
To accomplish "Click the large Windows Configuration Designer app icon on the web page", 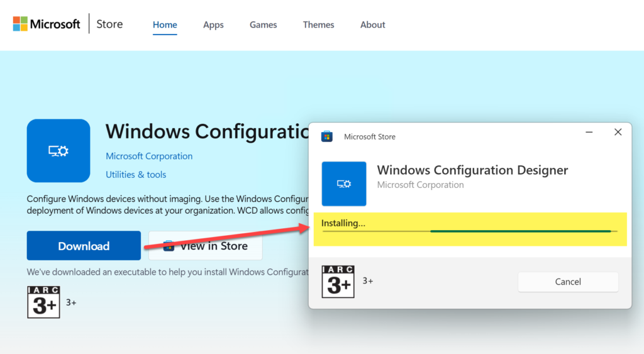I will tap(58, 151).
